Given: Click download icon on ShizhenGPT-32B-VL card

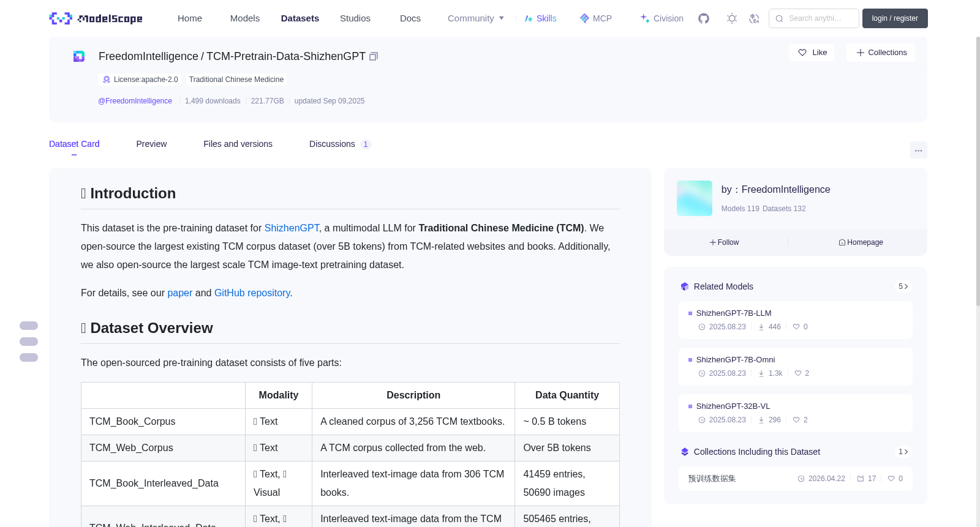Looking at the screenshot, I should click(x=761, y=420).
